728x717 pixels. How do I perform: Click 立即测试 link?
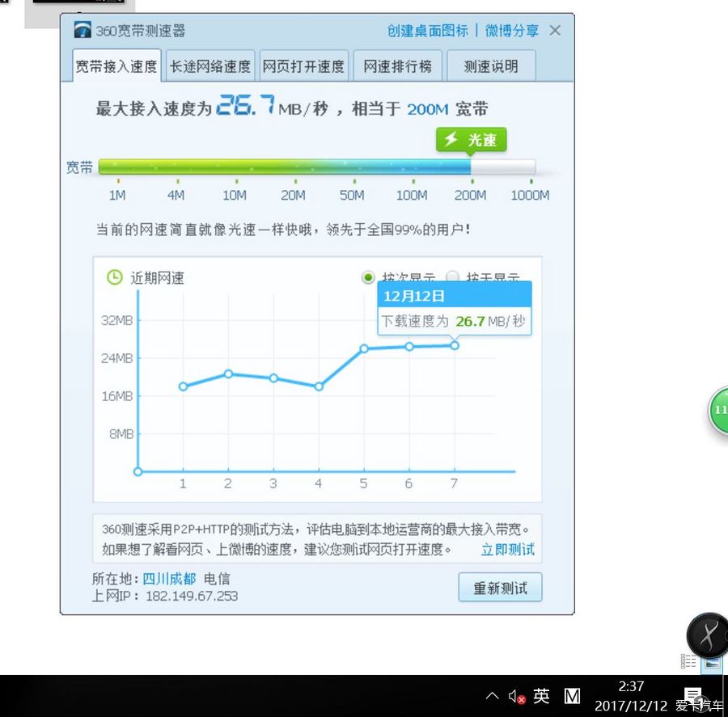507,550
